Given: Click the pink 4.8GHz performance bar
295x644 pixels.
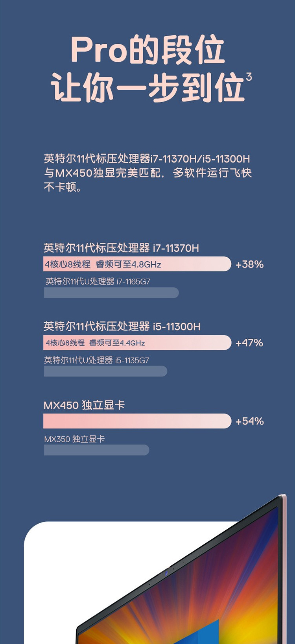Looking at the screenshot, I should click(x=137, y=264).
